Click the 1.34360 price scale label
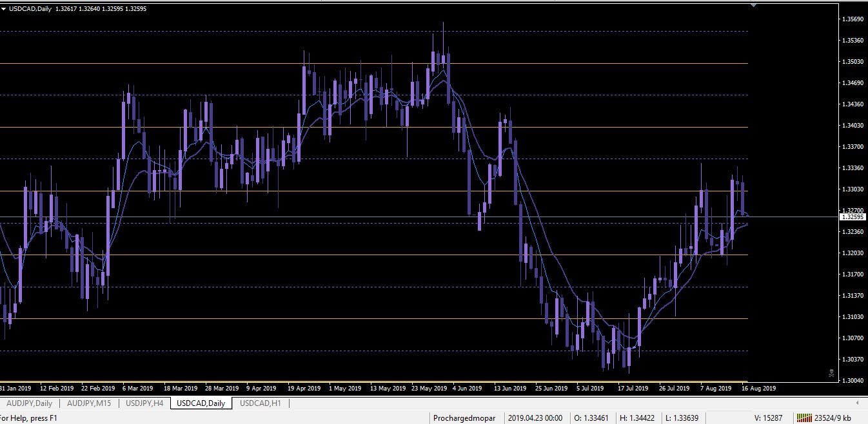Screen dimensions: 868x424 click(853, 104)
